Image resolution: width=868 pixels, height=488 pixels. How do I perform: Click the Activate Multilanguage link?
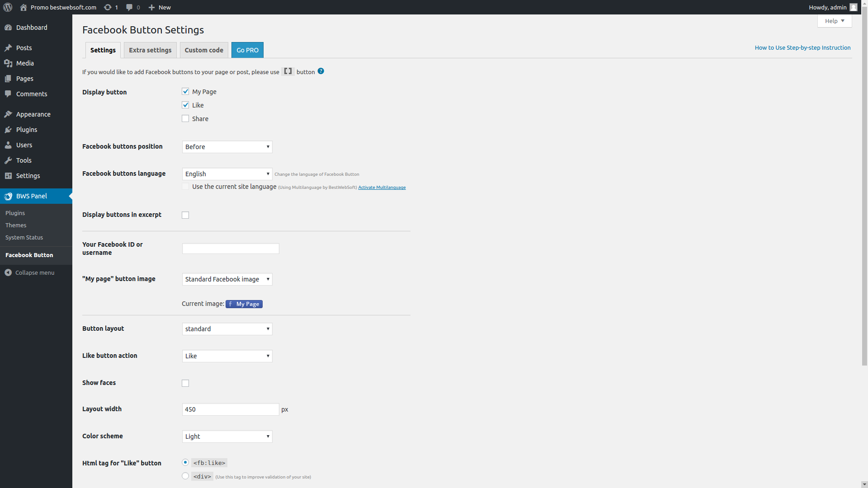click(382, 187)
